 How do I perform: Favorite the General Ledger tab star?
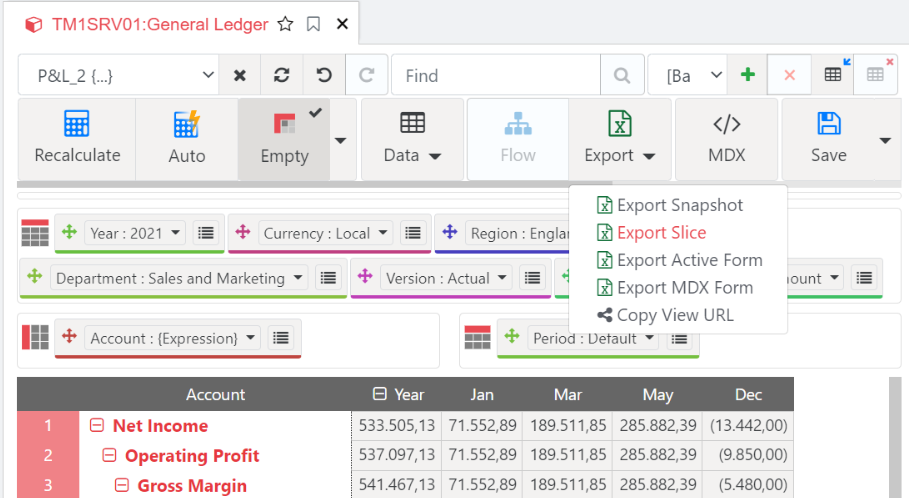point(285,24)
